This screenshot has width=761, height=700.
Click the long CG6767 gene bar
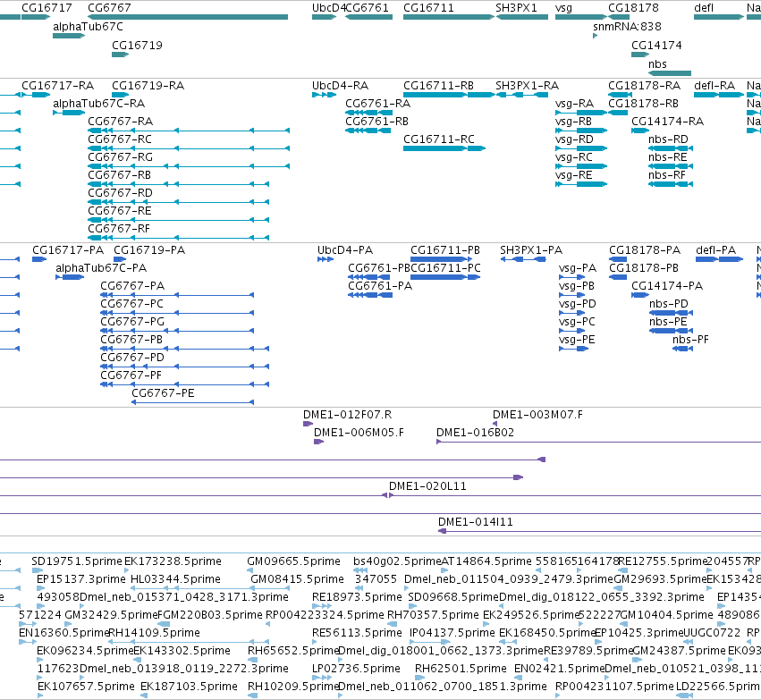coord(188,17)
